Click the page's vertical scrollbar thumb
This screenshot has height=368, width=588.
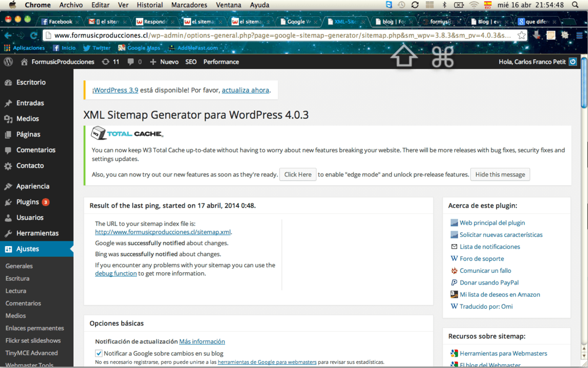pyautogui.click(x=584, y=82)
